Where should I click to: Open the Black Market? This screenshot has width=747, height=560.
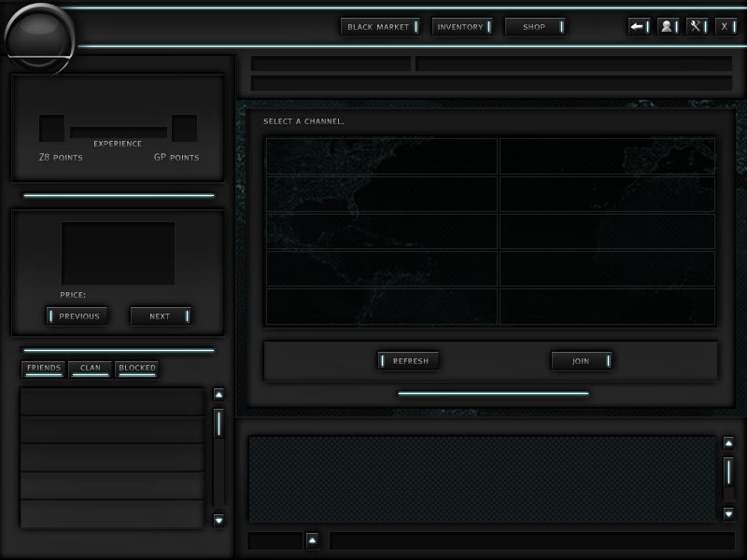coord(379,27)
